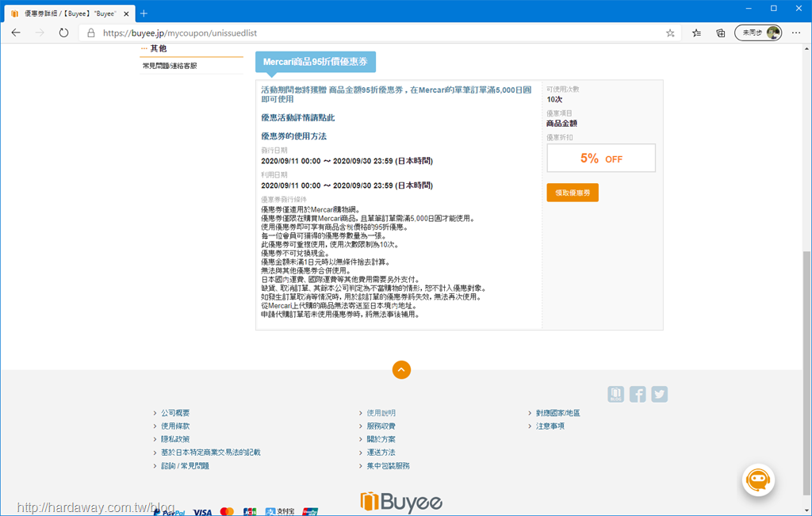Open the 關於方案 footer link
Screen dimensions: 812x516
381,439
